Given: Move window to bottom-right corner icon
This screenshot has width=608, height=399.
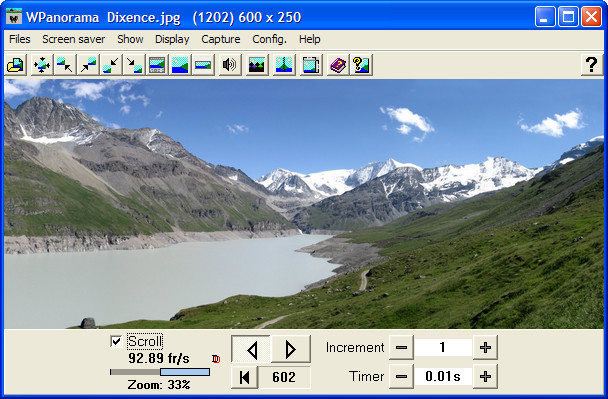Looking at the screenshot, I should [134, 64].
